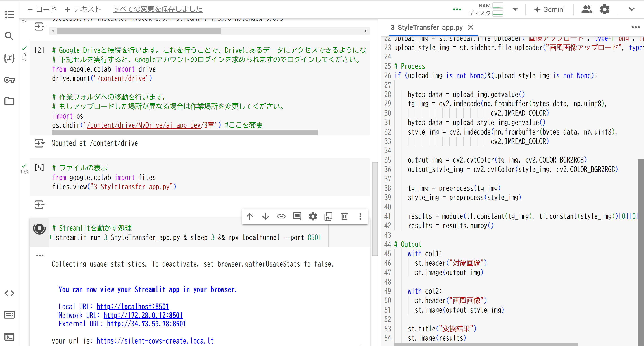Image resolution: width=644 pixels, height=346 pixels.
Task: Open the terminal icon at sidebar bottom
Action: coord(9,337)
